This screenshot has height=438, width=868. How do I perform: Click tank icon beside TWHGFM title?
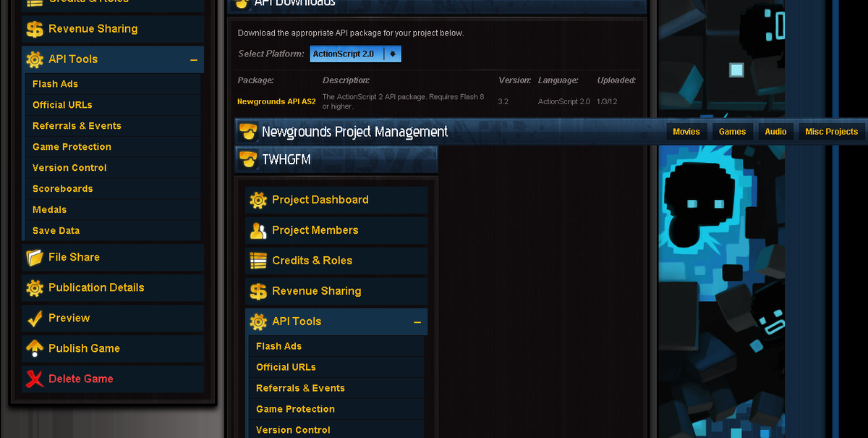248,159
